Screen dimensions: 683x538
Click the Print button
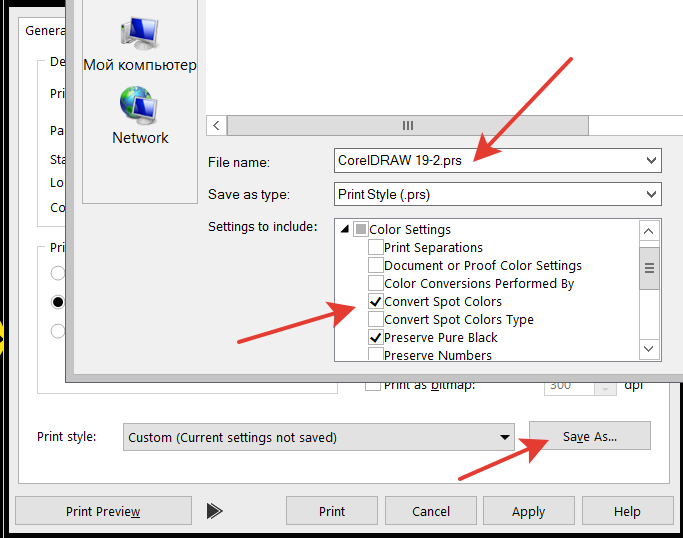coord(331,511)
